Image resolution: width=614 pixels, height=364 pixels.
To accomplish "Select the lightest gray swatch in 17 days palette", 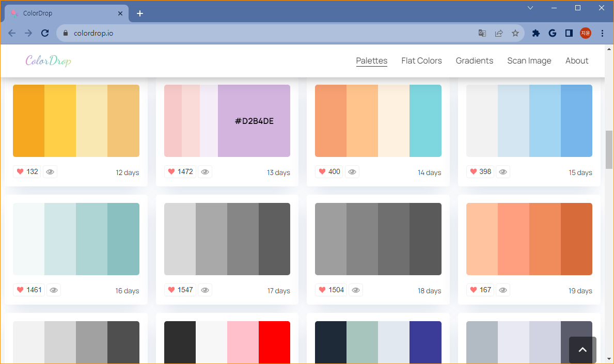I will [x=180, y=239].
